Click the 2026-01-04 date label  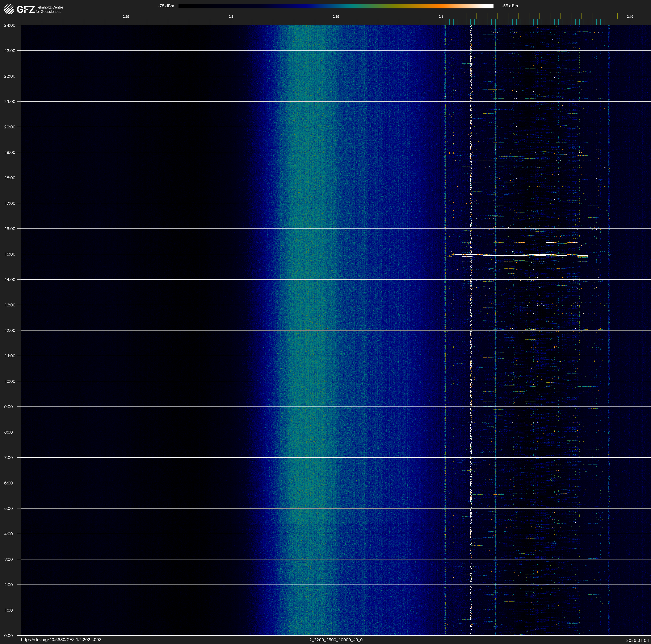[637, 640]
